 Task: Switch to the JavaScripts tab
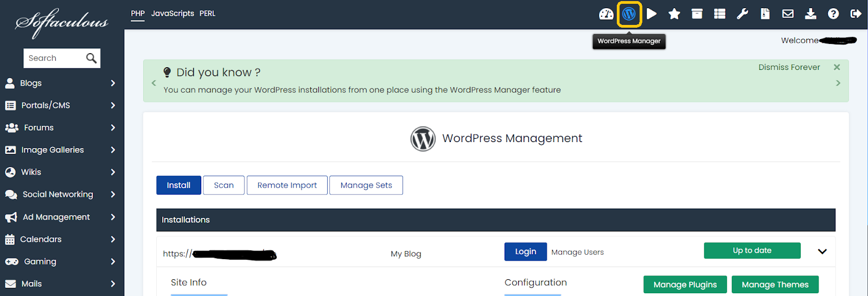point(173,14)
